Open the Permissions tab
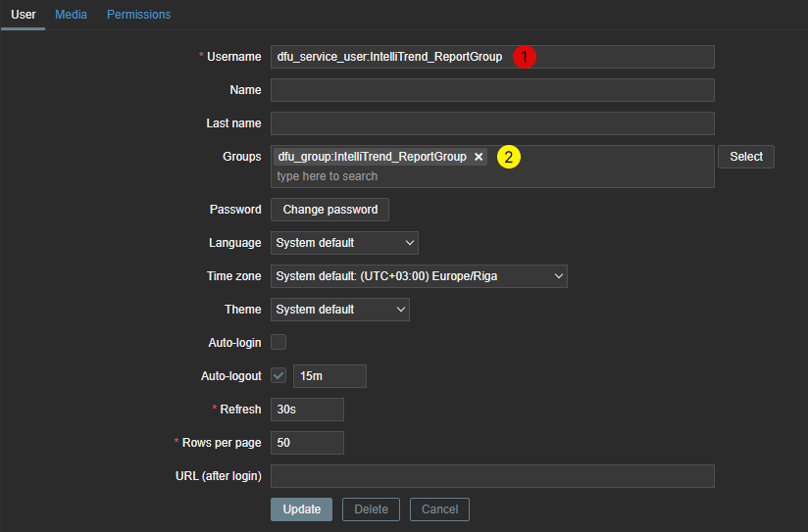The height and width of the screenshot is (532, 808). [138, 15]
